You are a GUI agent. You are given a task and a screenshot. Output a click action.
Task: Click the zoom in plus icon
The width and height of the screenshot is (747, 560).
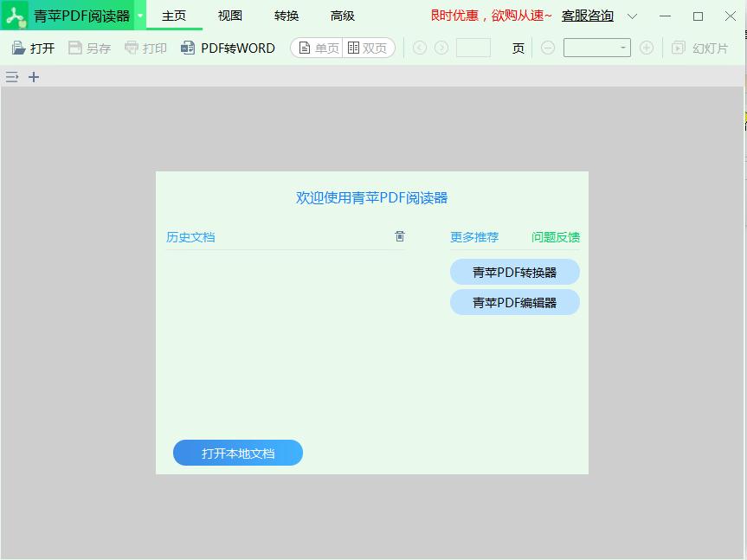click(x=647, y=48)
